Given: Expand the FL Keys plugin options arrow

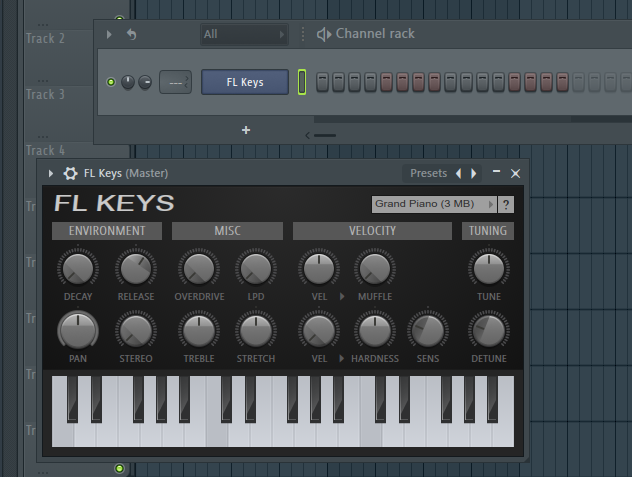Looking at the screenshot, I should 51,173.
